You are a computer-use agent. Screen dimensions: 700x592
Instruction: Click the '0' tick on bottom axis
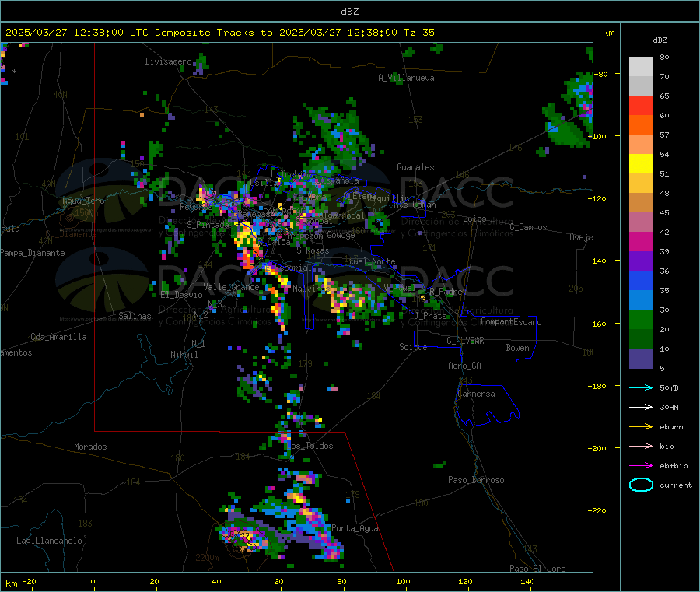point(93,581)
